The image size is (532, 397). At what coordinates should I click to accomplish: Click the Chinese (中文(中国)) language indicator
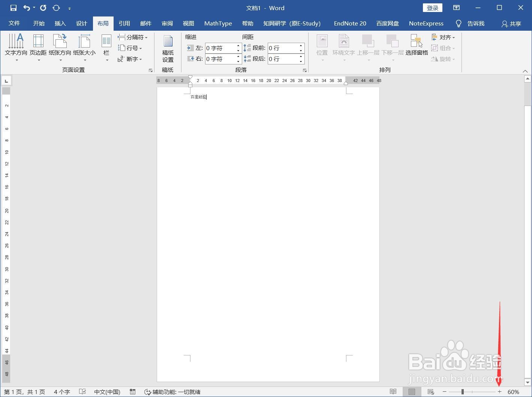click(x=107, y=392)
